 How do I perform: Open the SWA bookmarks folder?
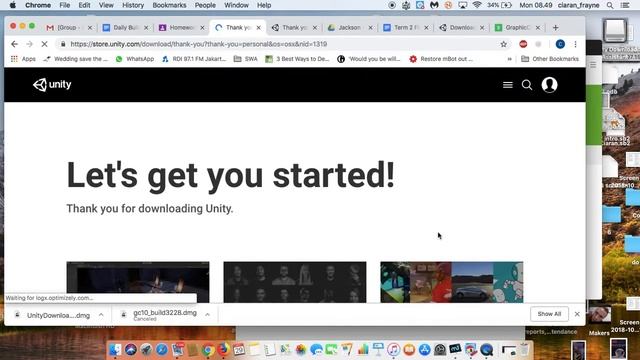pyautogui.click(x=246, y=59)
